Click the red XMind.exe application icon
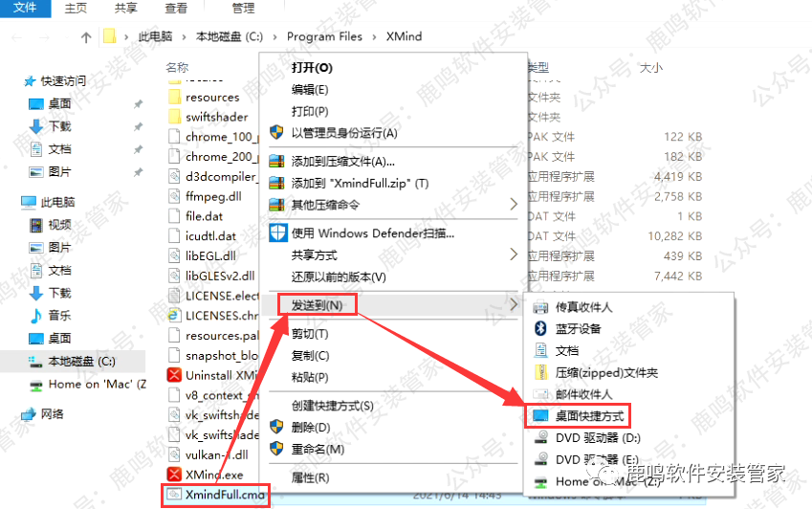 [x=174, y=475]
